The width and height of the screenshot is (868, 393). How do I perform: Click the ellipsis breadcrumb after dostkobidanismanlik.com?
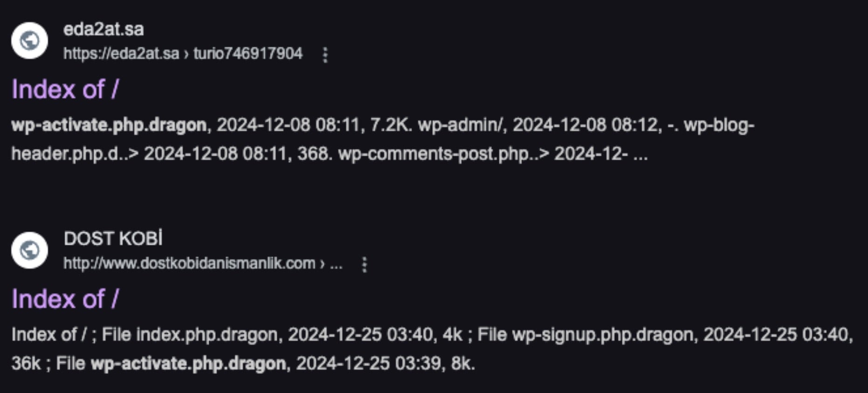(x=336, y=264)
